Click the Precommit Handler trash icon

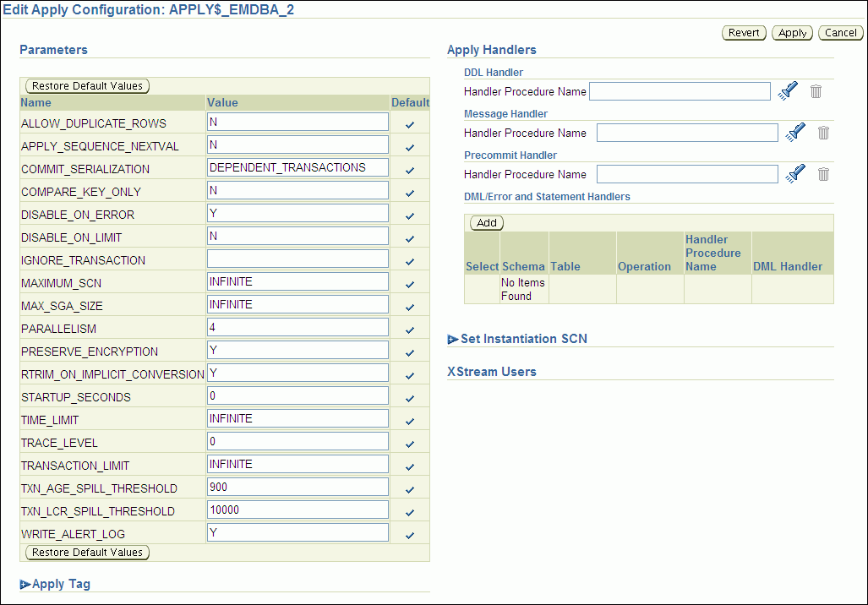point(823,174)
